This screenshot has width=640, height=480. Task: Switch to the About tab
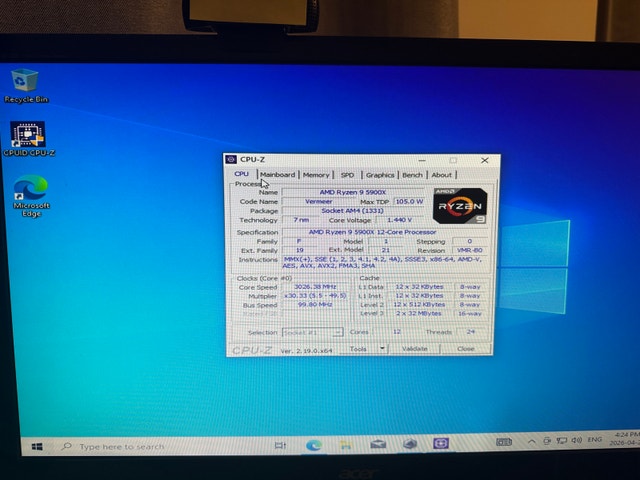(442, 175)
